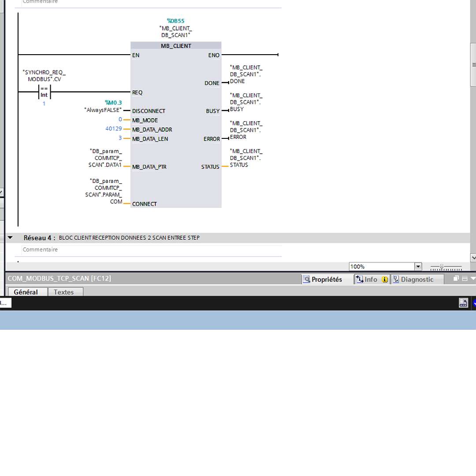This screenshot has height=476, width=476.
Task: Click the Propriétés tab magnifier icon
Action: [307, 279]
